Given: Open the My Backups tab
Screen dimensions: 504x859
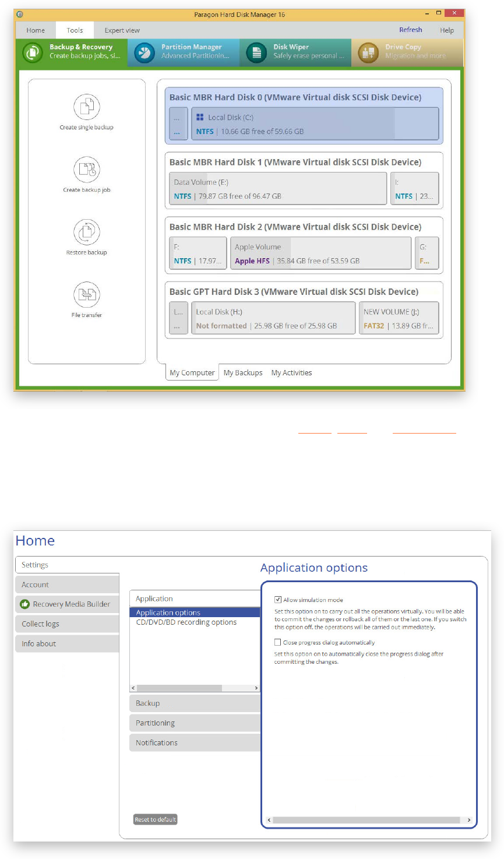Looking at the screenshot, I should point(243,373).
